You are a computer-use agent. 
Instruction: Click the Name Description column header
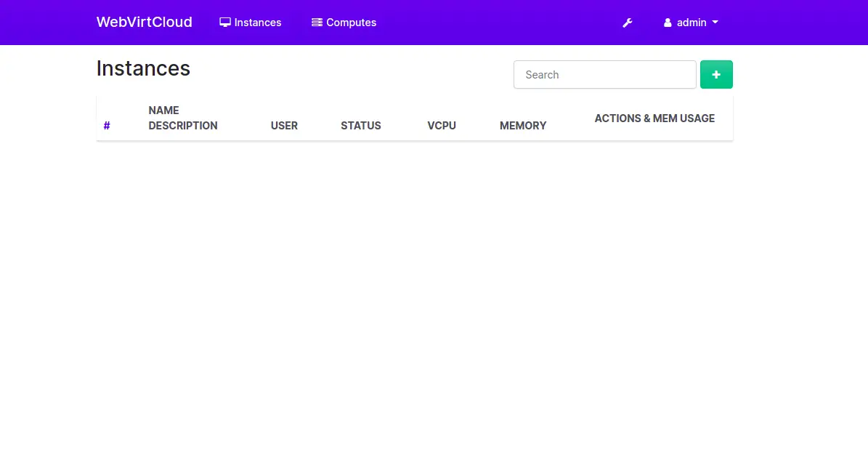coord(182,118)
